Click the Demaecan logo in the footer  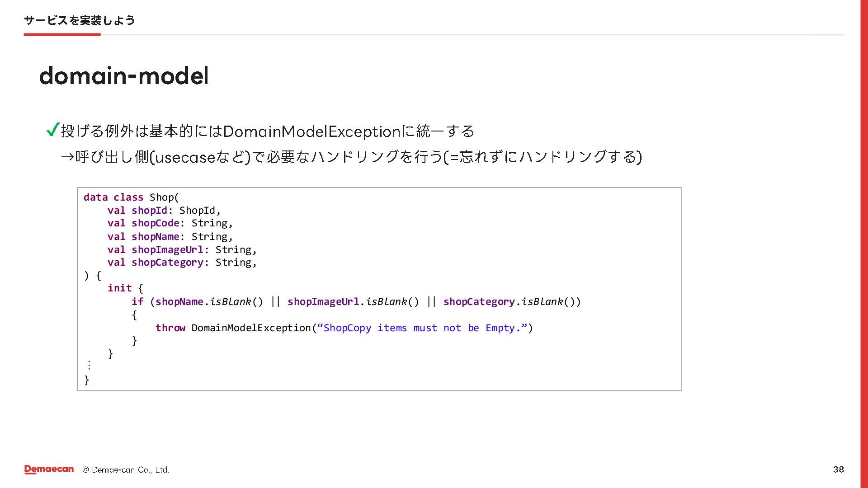(49, 469)
